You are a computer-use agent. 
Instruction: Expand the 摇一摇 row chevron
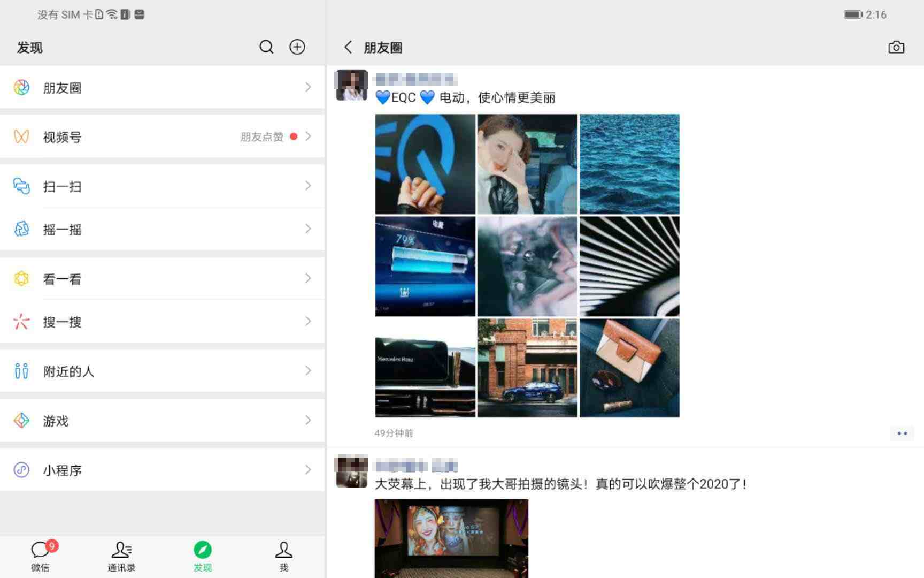[308, 229]
